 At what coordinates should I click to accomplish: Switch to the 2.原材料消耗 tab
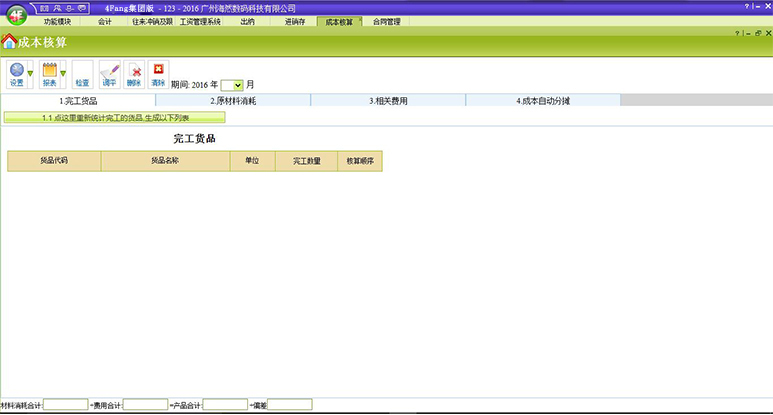232,101
